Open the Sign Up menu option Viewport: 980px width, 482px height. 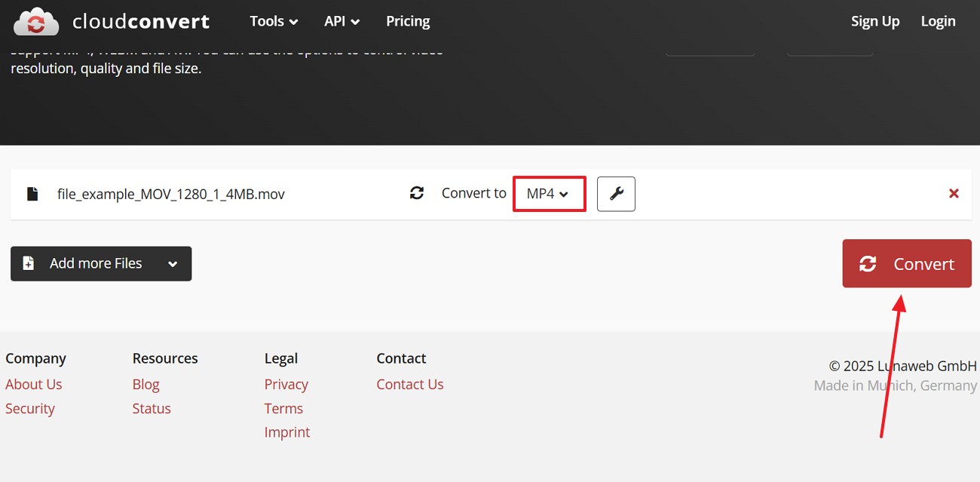click(x=874, y=21)
